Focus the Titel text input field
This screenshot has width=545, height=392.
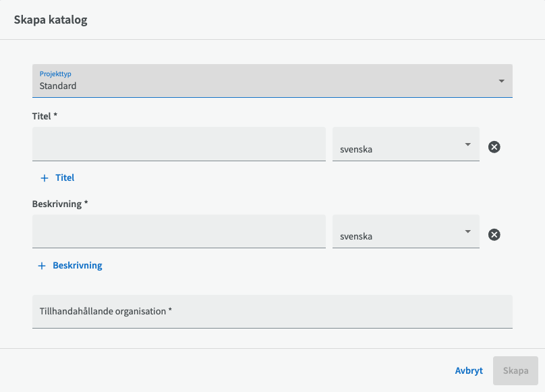click(x=179, y=144)
